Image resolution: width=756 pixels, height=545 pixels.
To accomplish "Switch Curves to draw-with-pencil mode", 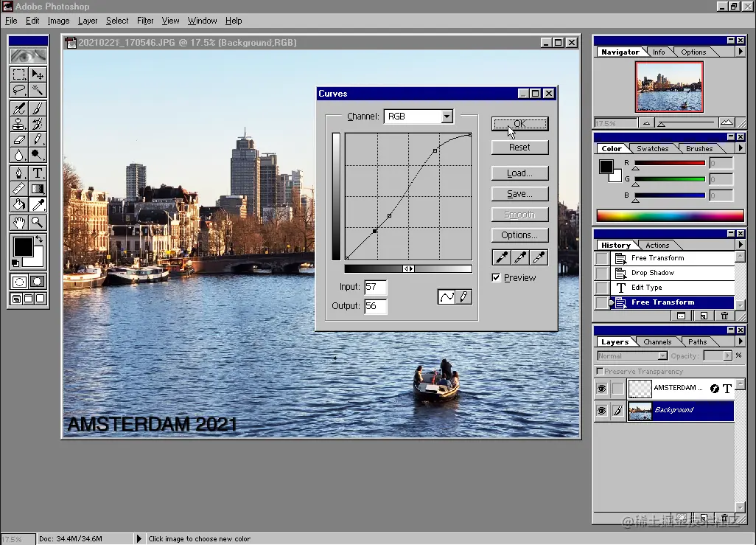I will click(x=463, y=296).
